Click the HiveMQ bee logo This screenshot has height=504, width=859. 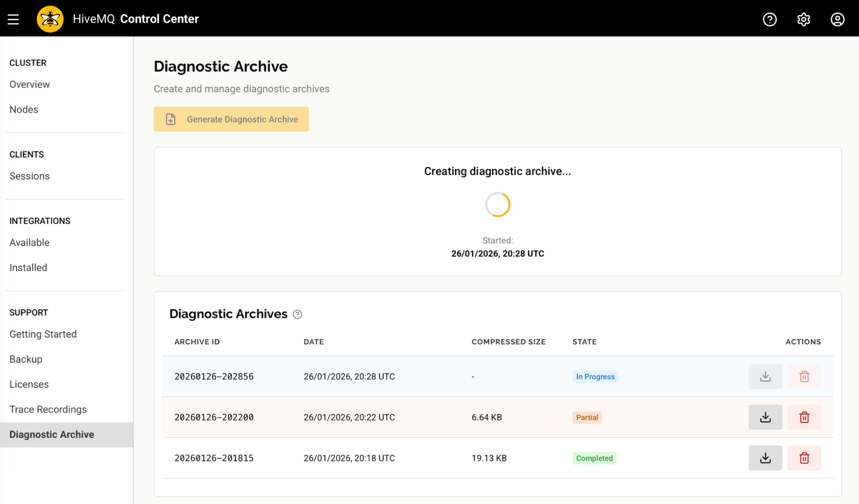[x=50, y=18]
